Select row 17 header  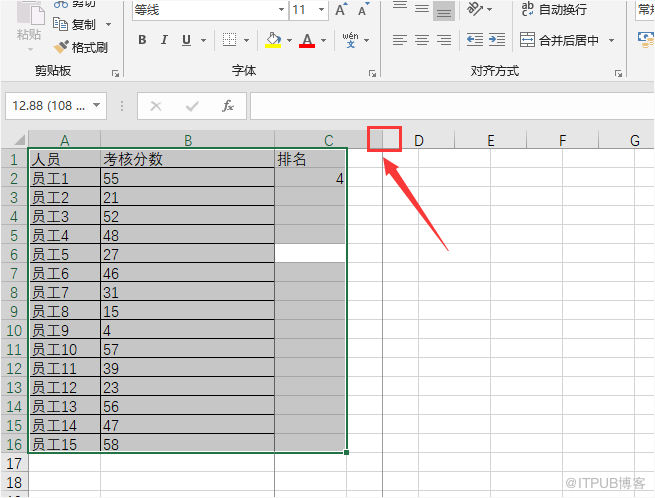click(x=14, y=463)
